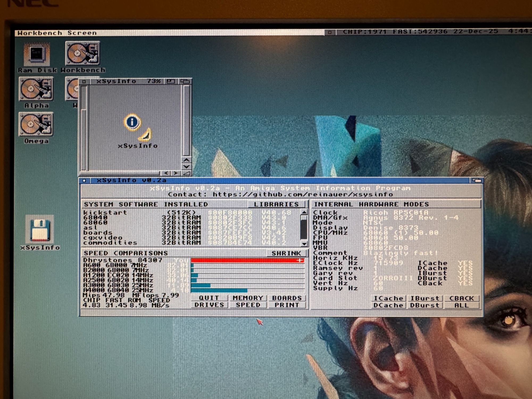Open the BOARDS view
532x399 pixels.
coord(287,298)
